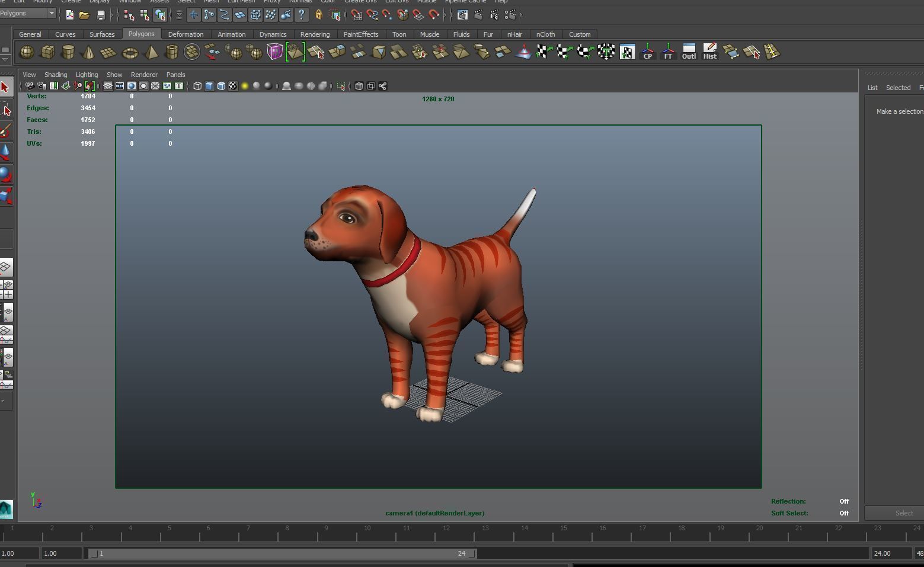924x567 pixels.
Task: Click the FT freeze transformations shelf button
Action: pyautogui.click(x=668, y=52)
